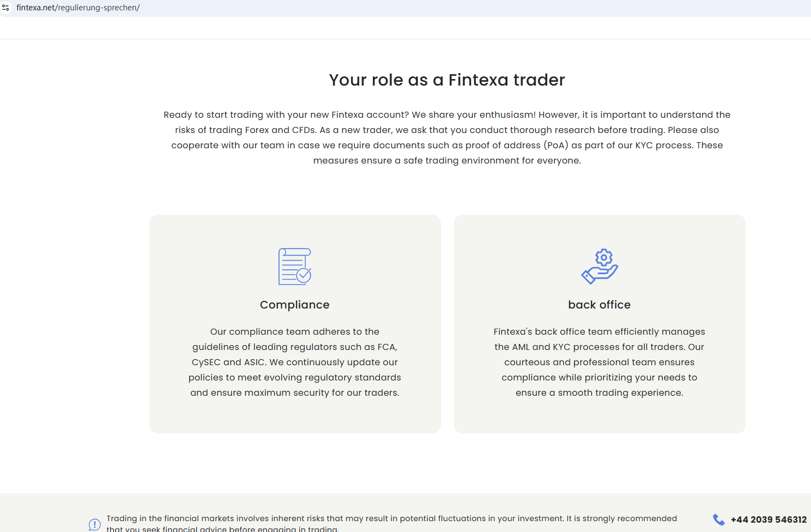811x532 pixels.
Task: Click the line mentioning FCA regulators
Action: pyautogui.click(x=295, y=347)
